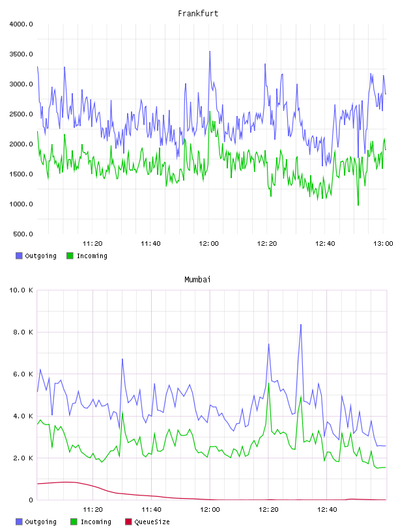396x532 pixels.
Task: Click the 11:40 time label in Mumbai chart
Action: coord(151,510)
